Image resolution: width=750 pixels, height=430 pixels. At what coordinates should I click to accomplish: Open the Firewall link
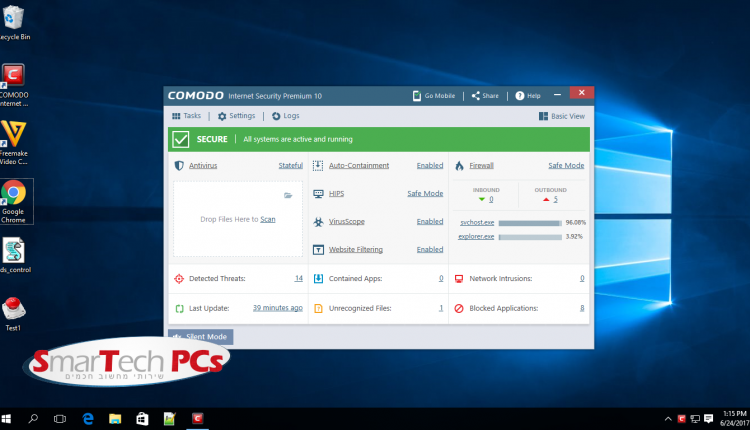pyautogui.click(x=481, y=165)
